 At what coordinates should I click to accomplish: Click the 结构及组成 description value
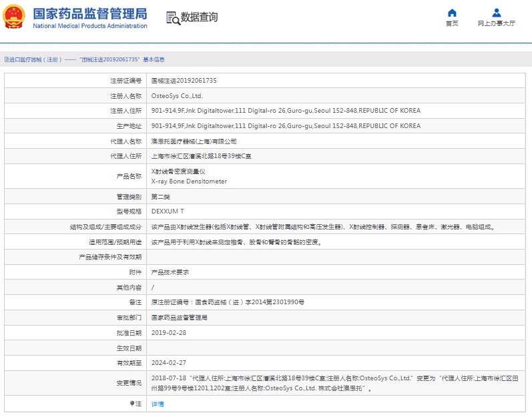pos(323,227)
